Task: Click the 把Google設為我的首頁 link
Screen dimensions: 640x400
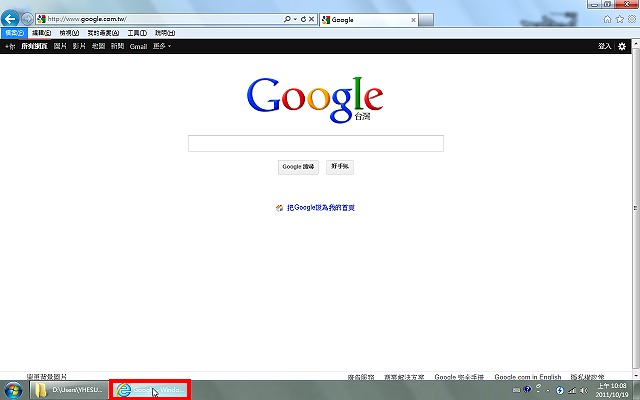Action: coord(321,208)
